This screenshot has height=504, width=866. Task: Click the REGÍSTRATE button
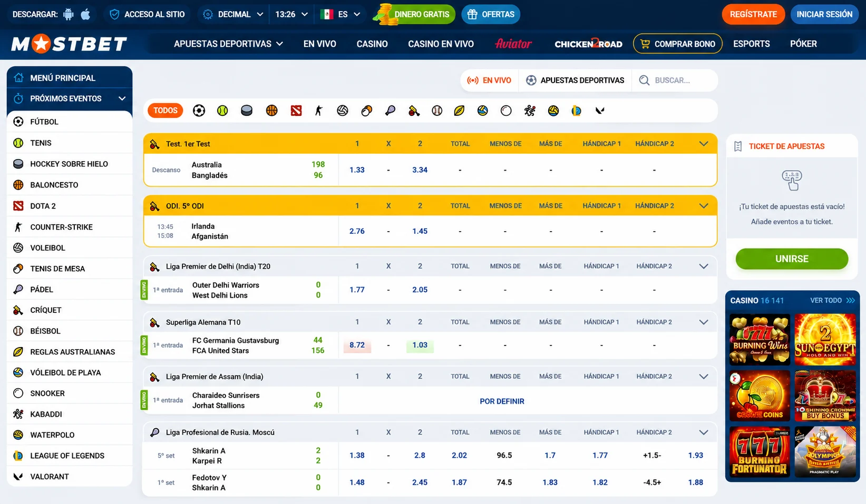753,14
